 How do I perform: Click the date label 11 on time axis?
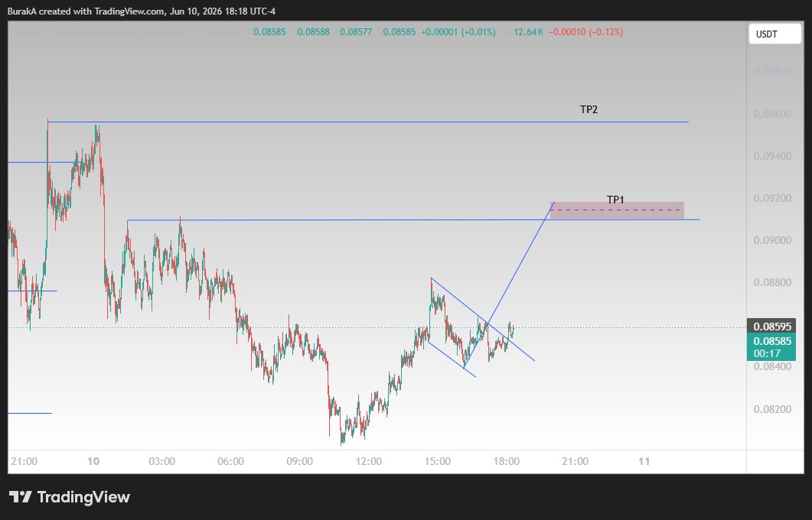(x=644, y=461)
